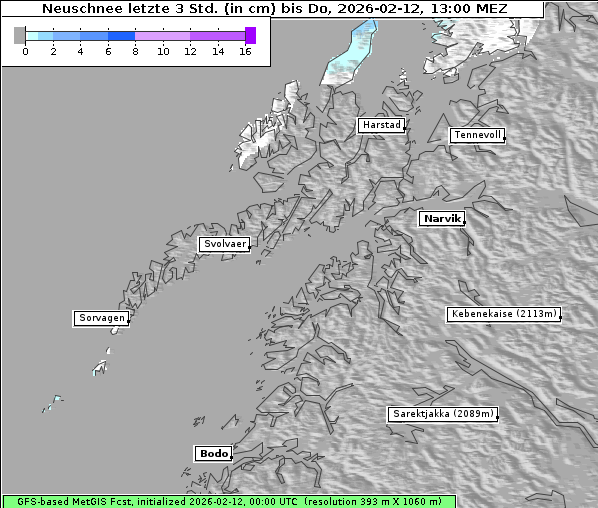Click the legend scale value 16
The width and height of the screenshot is (598, 508).
coord(245,51)
